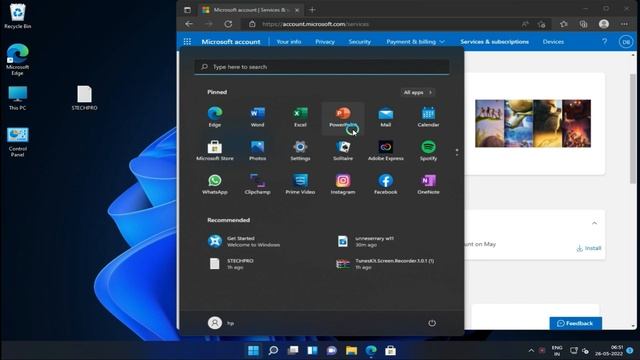The image size is (640, 360).
Task: Collapse the subscription card chevron
Action: [594, 223]
